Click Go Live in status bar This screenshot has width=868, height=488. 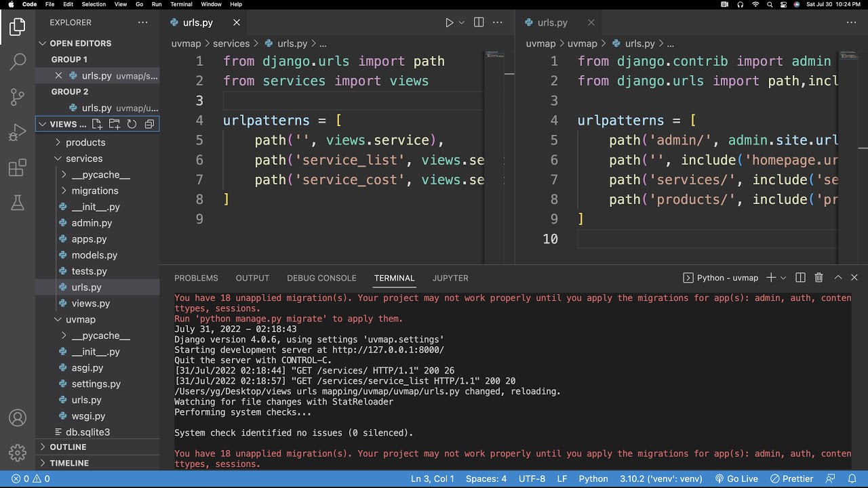736,479
